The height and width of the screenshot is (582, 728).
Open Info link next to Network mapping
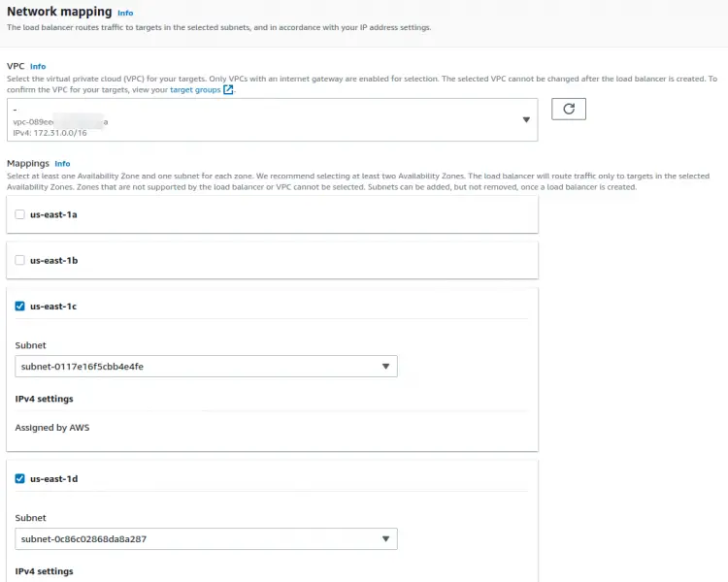(x=125, y=14)
